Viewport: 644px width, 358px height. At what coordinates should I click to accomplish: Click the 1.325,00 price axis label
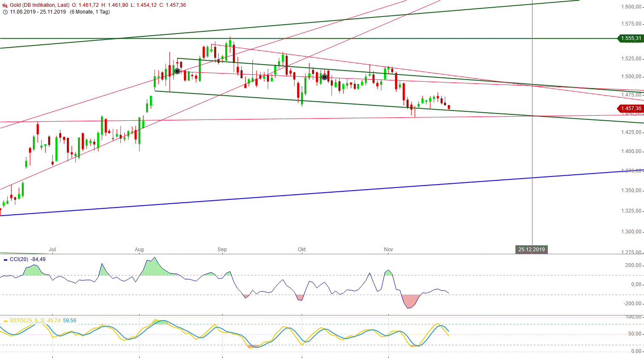[631, 211]
